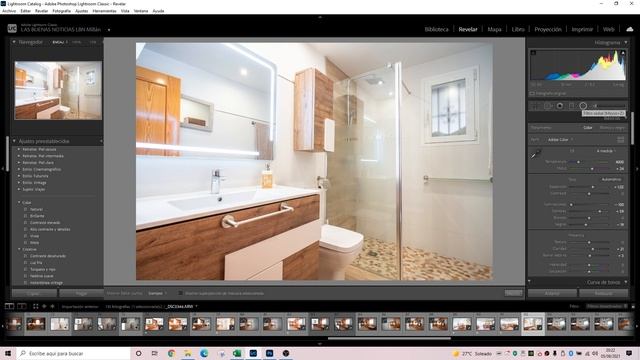Click the Automático tone button
This screenshot has width=640, height=360.
(611, 179)
